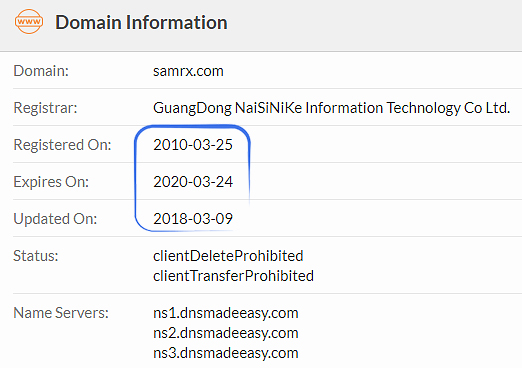Click the Expires On: label
Image resolution: width=522 pixels, height=368 pixels.
click(x=51, y=182)
